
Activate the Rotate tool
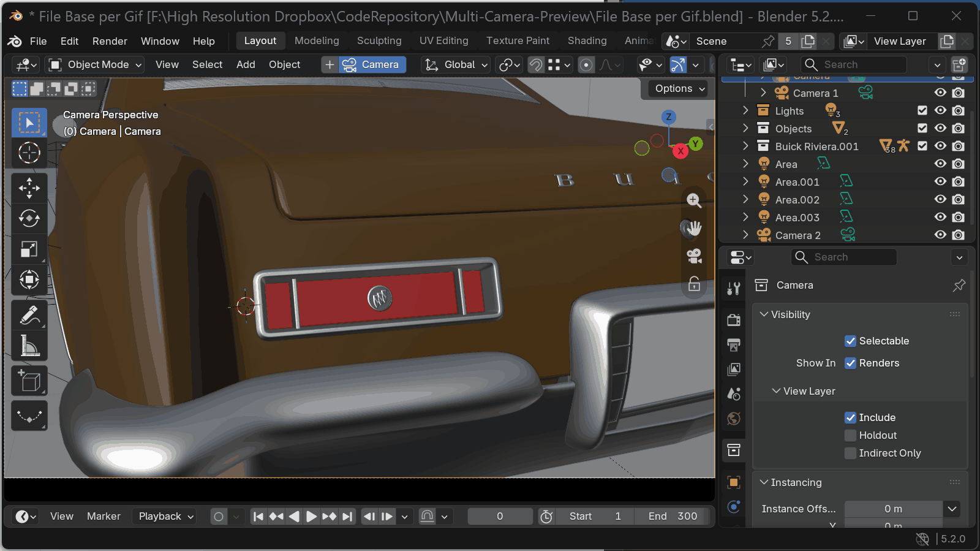pos(29,218)
